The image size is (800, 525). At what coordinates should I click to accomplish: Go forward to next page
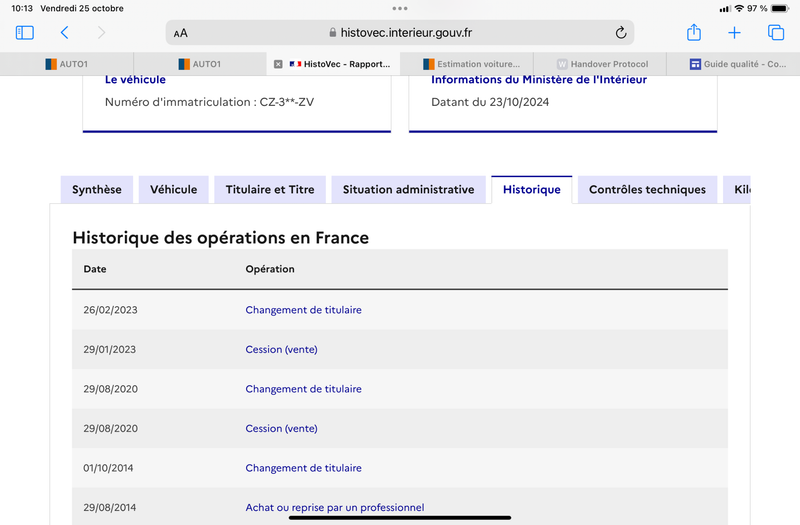(101, 33)
